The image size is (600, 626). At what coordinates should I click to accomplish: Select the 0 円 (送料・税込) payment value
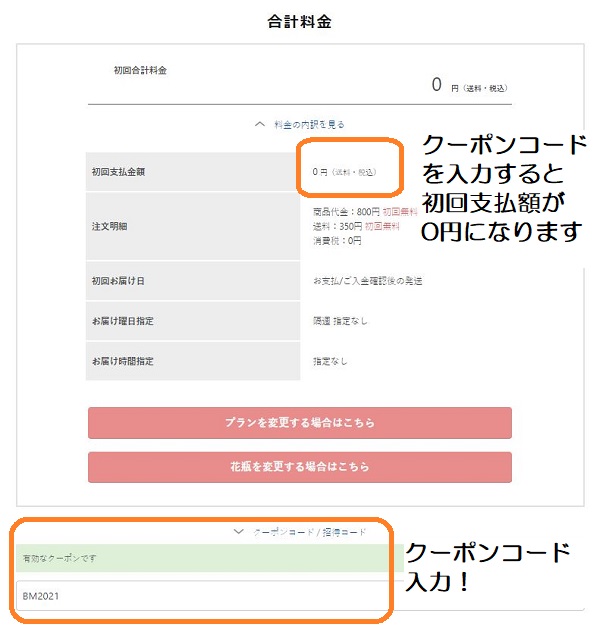tap(344, 172)
